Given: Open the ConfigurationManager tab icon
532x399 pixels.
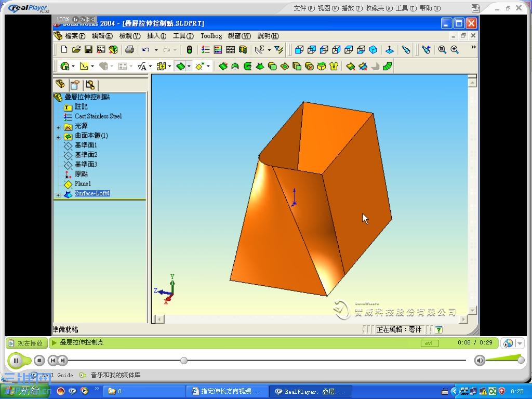Looking at the screenshot, I should (x=90, y=85).
